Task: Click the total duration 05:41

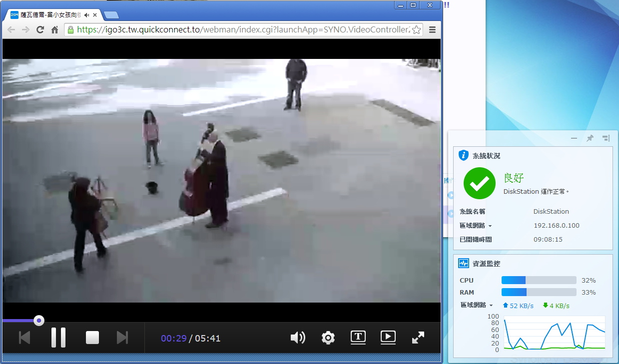Action: tap(208, 338)
